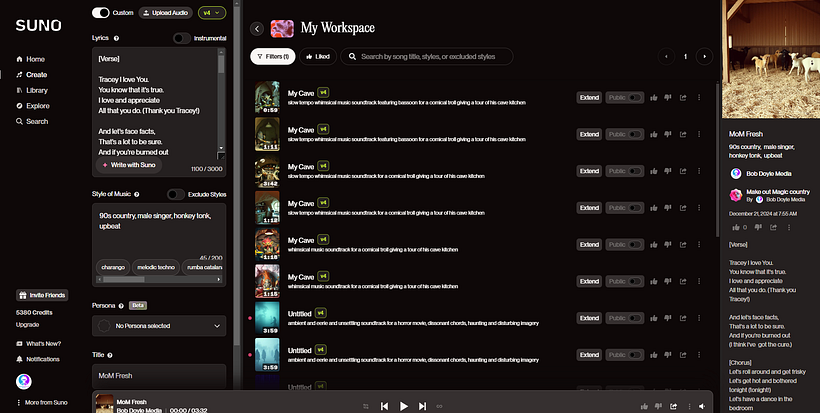
Task: Open the Create page in sidebar
Action: pos(35,75)
